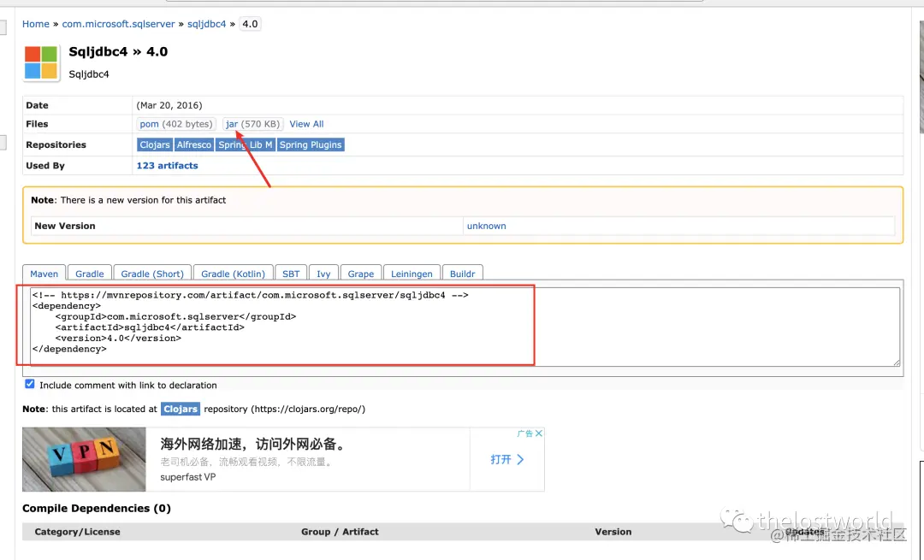The width and height of the screenshot is (924, 560).
Task: Open sqljdbc4 breadcrumb link
Action: coord(206,24)
